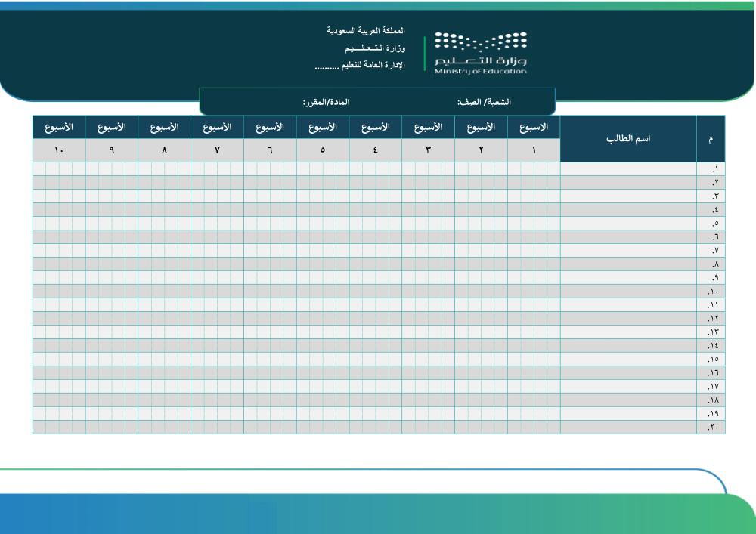Screen dimensions: 756x534
Task: Select row number ١٥ in the serial column
Action: (x=711, y=360)
